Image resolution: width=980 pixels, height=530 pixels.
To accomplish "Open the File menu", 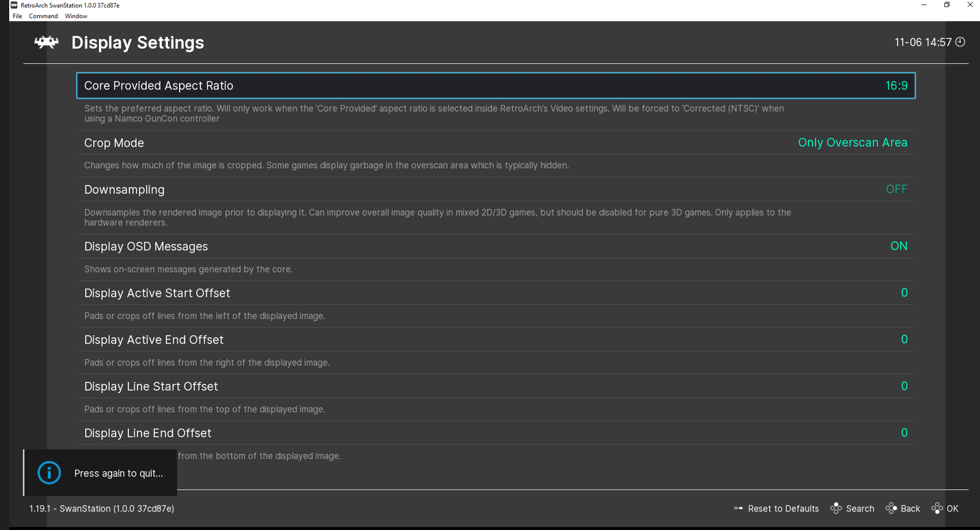I will coord(17,16).
